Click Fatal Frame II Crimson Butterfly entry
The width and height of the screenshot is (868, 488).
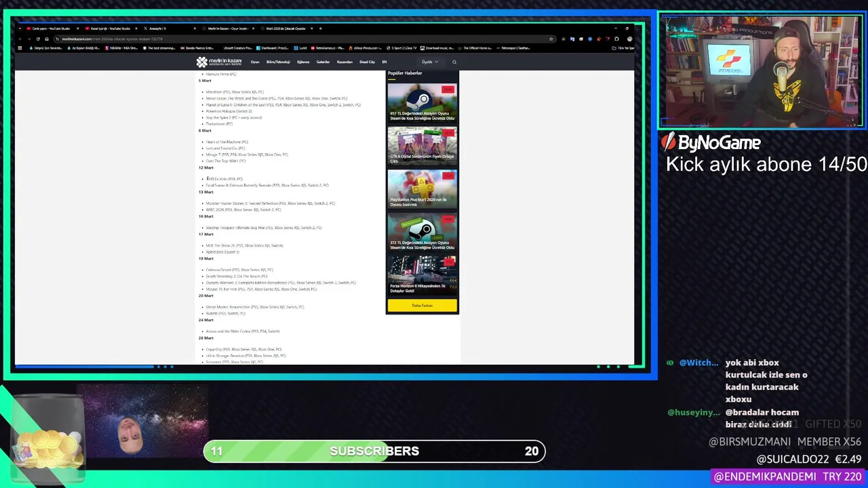[267, 185]
